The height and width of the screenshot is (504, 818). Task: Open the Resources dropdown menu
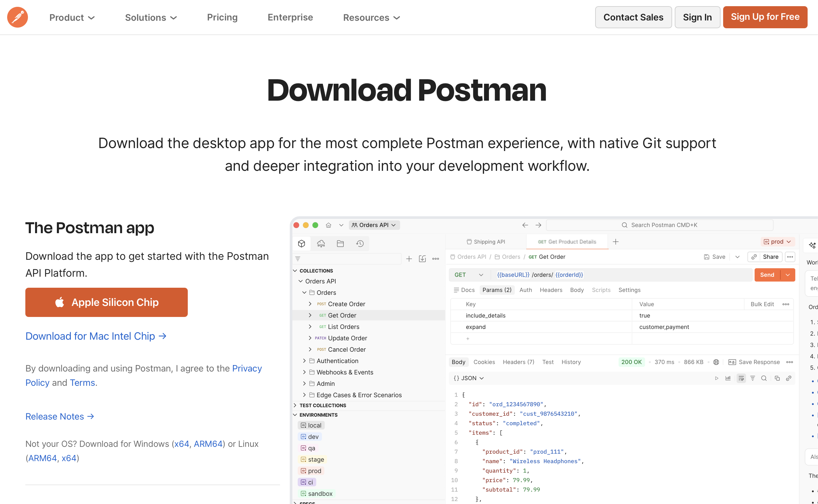click(x=372, y=17)
